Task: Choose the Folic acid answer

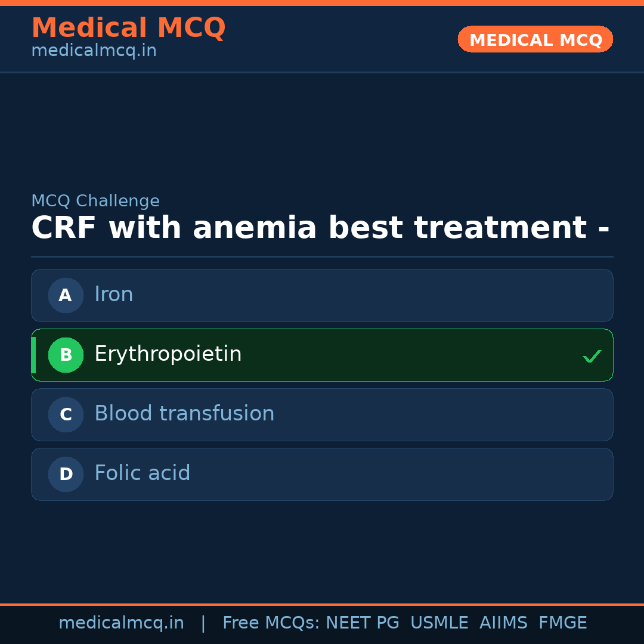Action: click(322, 474)
